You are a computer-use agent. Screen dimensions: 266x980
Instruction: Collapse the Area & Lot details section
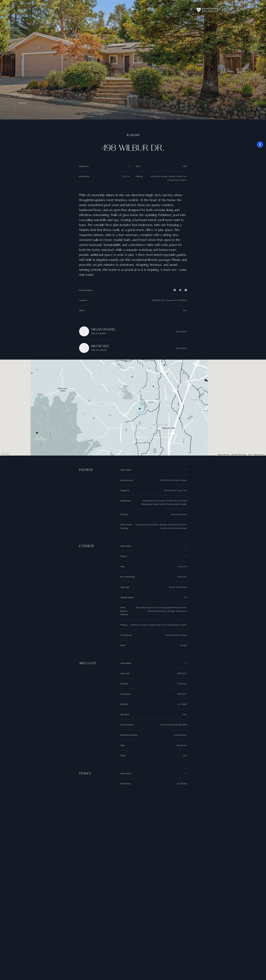[x=186, y=663]
